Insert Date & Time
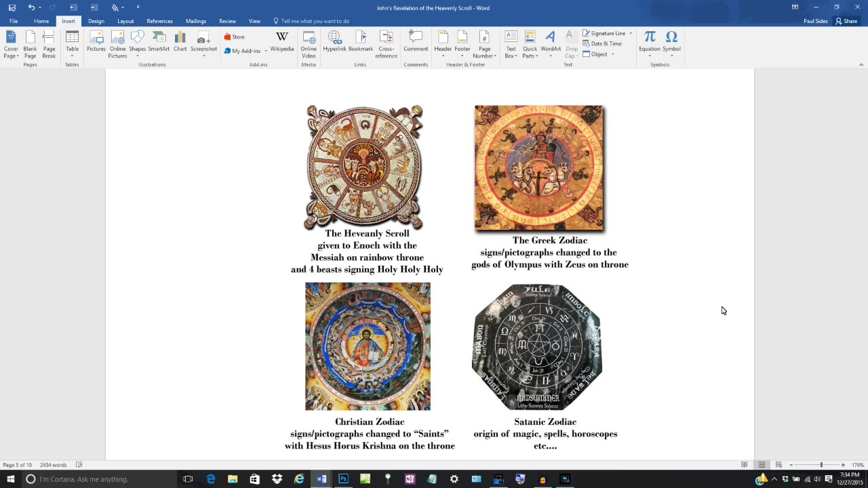Screen dimensions: 868x488 (601, 43)
